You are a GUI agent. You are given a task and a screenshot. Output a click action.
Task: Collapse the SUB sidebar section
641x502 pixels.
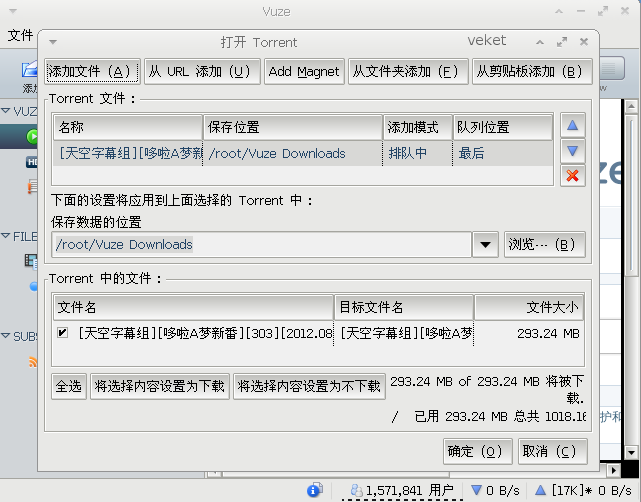click(6, 336)
